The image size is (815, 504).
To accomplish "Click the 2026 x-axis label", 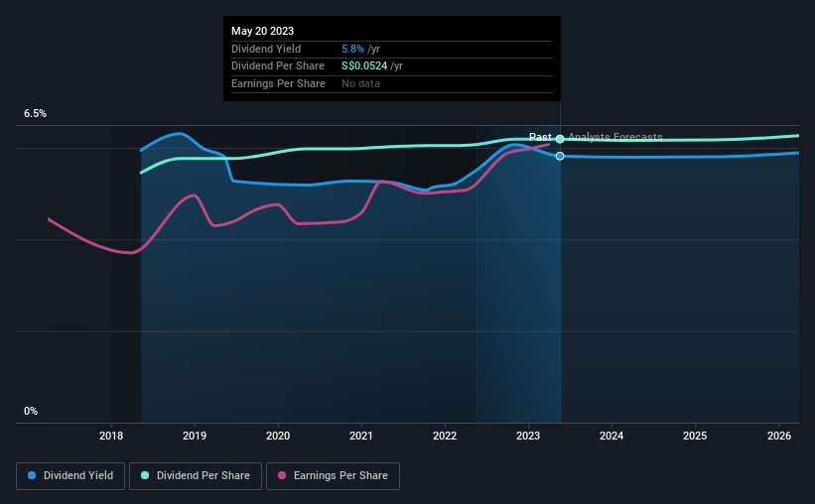I will point(779,436).
